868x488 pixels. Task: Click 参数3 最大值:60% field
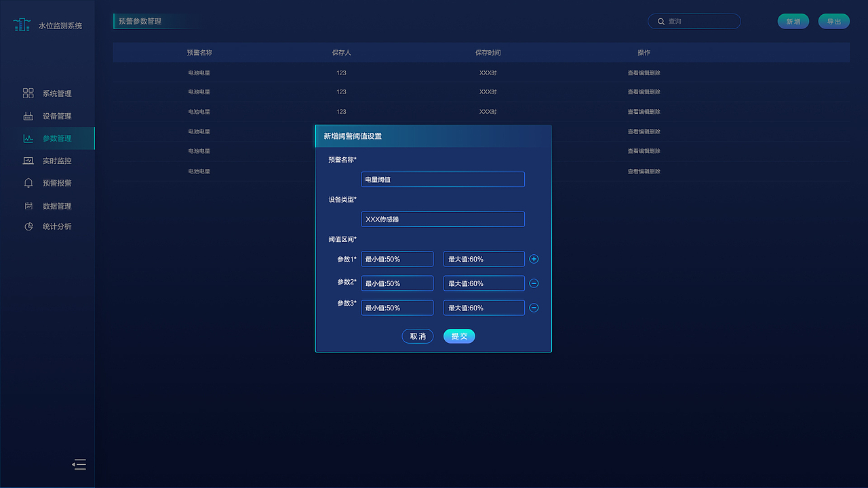pyautogui.click(x=484, y=308)
